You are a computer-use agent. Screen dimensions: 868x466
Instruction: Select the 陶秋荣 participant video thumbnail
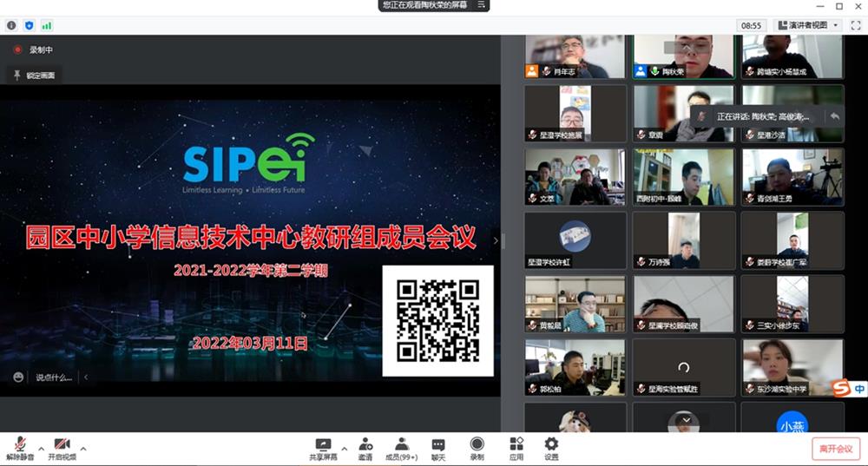click(x=683, y=56)
